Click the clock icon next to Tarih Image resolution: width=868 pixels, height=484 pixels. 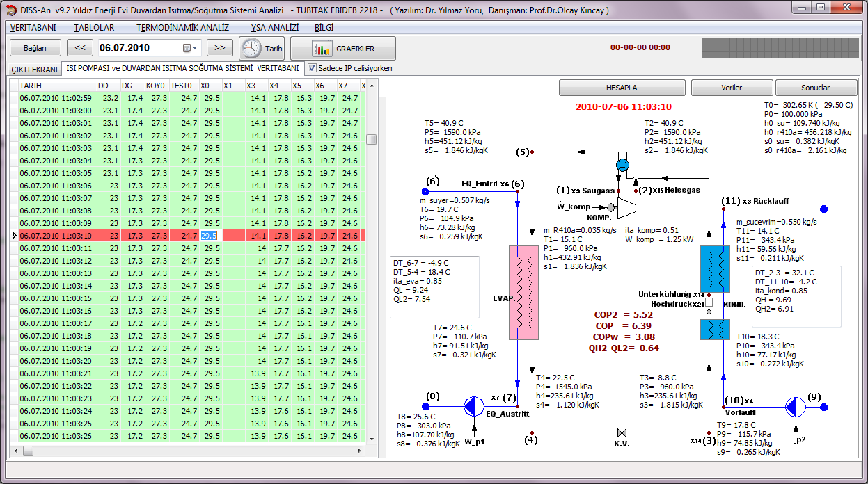(251, 49)
